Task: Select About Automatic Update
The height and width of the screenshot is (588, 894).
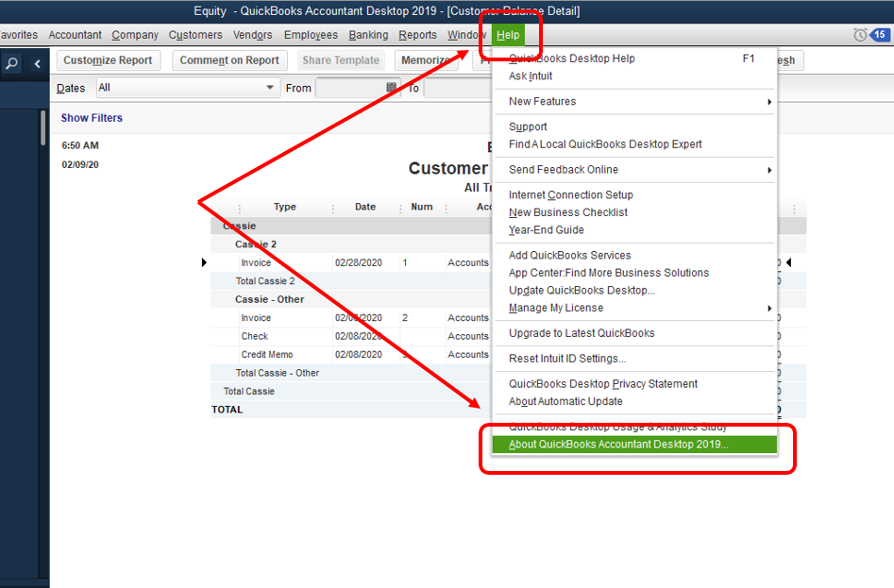Action: click(634, 402)
